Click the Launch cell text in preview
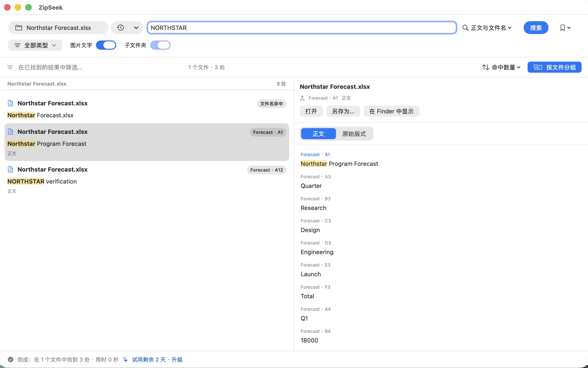The height and width of the screenshot is (368, 588). (x=311, y=274)
